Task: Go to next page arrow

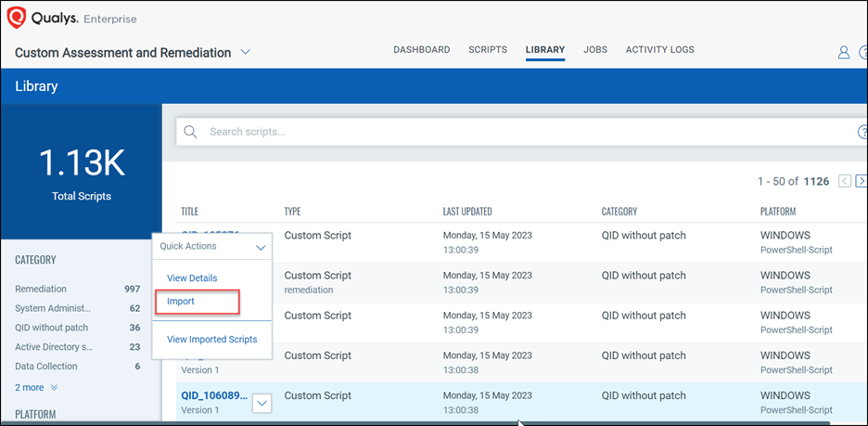Action: (x=861, y=181)
